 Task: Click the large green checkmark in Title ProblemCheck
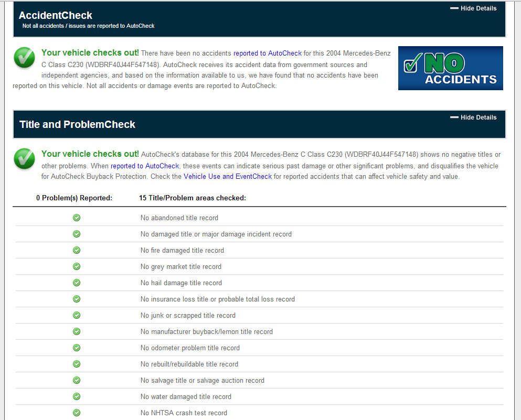(24, 159)
